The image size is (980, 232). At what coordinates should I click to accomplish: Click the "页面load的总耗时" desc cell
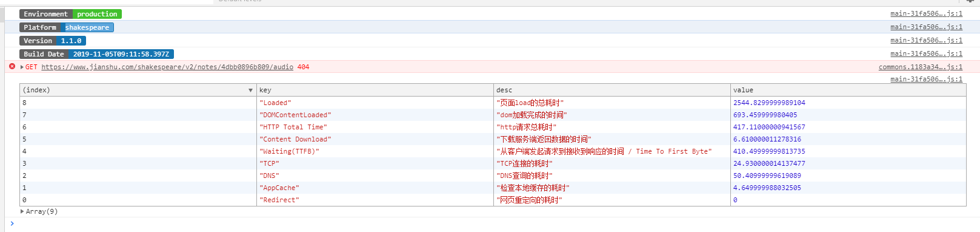tap(612, 103)
